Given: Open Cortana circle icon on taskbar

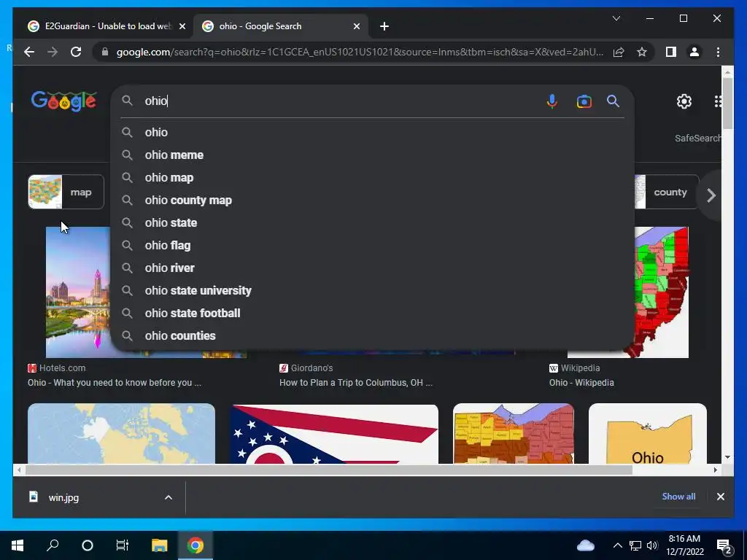Looking at the screenshot, I should click(88, 545).
